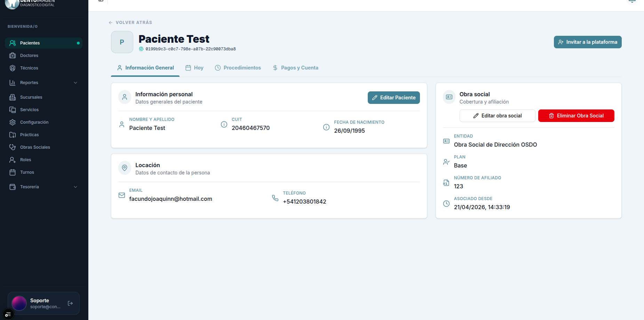Click the Entidad ID card icon
The image size is (644, 320).
coord(446,141)
